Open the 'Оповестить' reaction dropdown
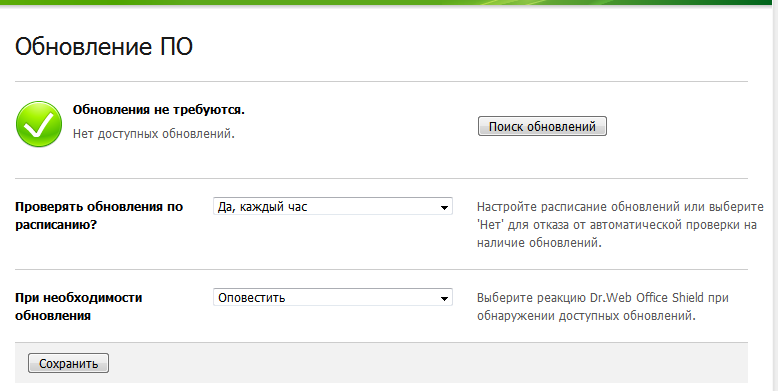Screen dimensions: 778x391 tap(332, 297)
